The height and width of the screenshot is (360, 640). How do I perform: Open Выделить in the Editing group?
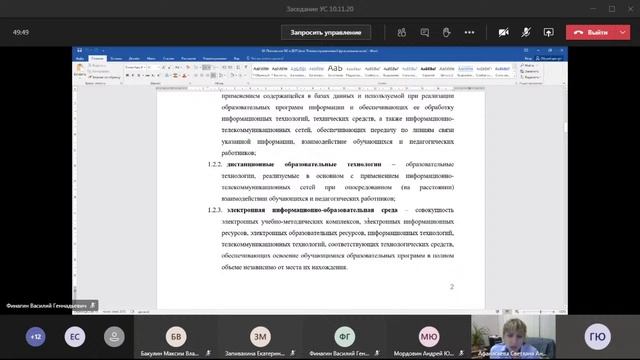(x=529, y=77)
